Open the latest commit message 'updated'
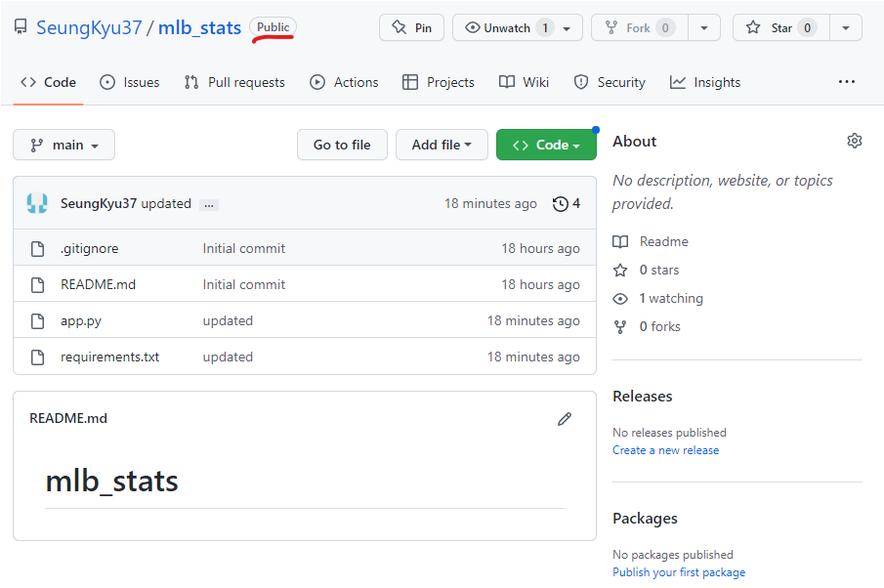Screen dimensions: 884x588 [x=166, y=203]
